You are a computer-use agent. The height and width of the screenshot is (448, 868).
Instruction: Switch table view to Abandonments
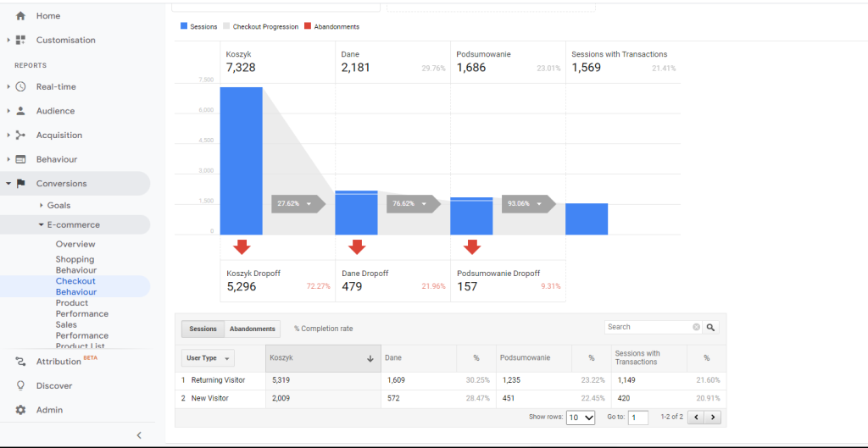(x=252, y=329)
